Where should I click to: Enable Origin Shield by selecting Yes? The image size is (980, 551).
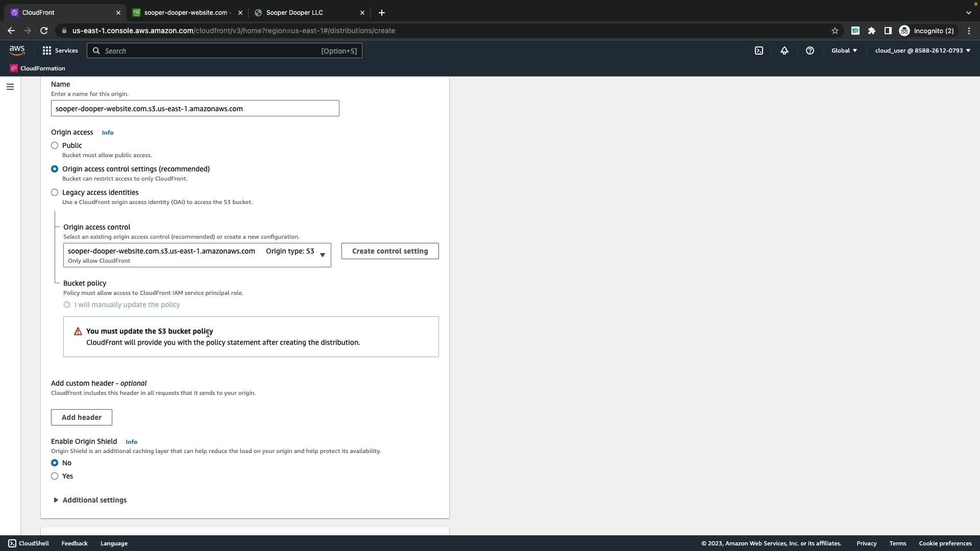tap(55, 476)
